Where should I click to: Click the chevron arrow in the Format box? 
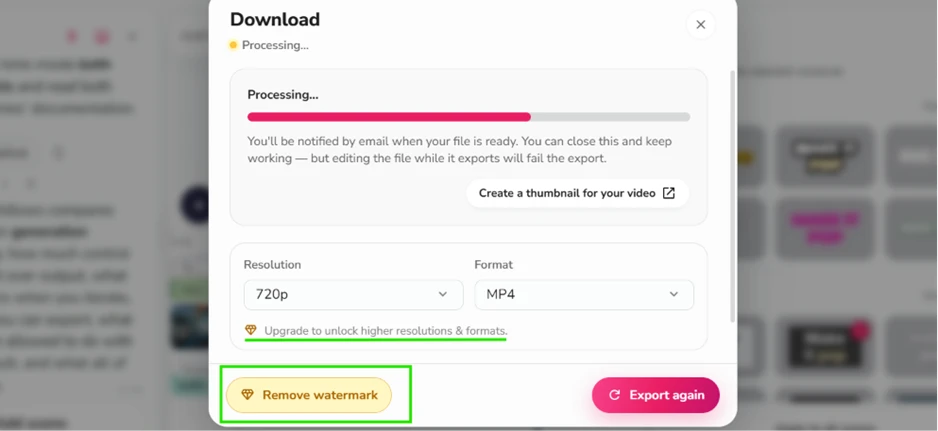coord(674,295)
